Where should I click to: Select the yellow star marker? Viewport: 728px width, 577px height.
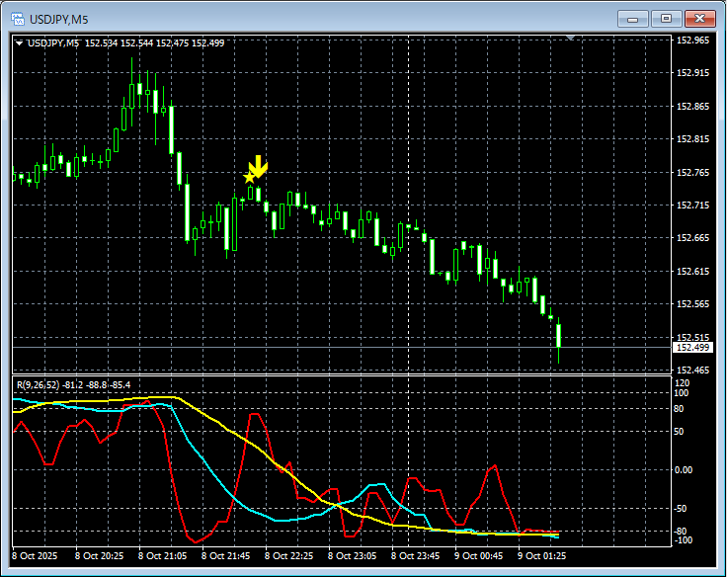coord(248,178)
